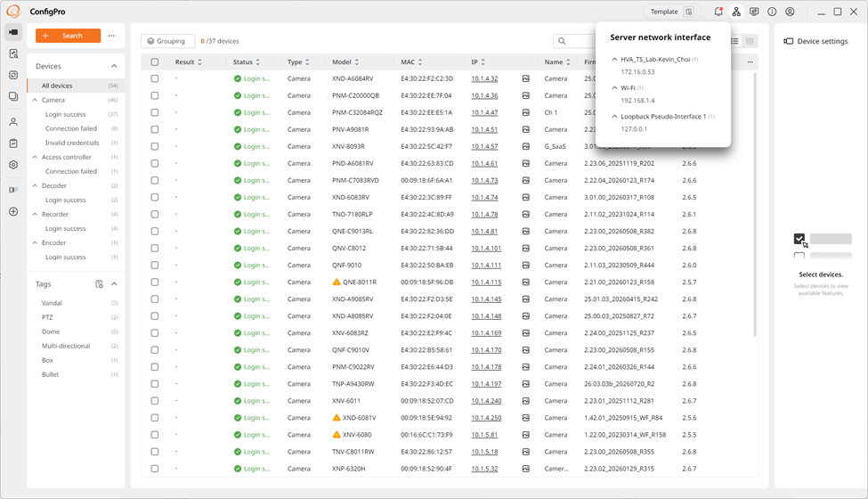Check the XNV-6011 row checkbox
Screen dimensions: 868x499
(155, 401)
